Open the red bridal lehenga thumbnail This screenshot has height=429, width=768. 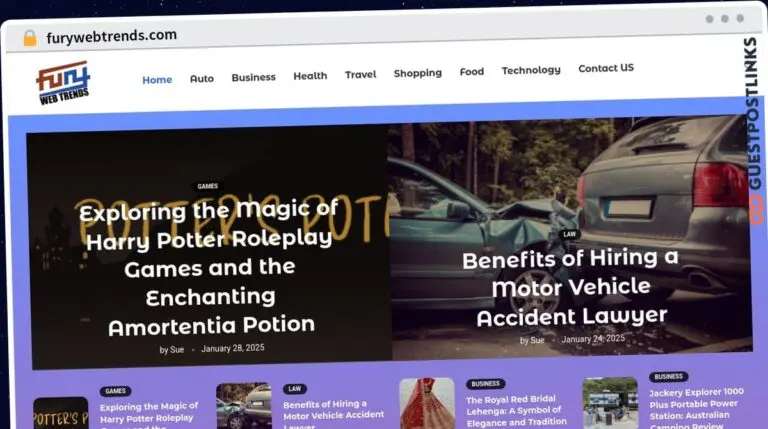[427, 404]
